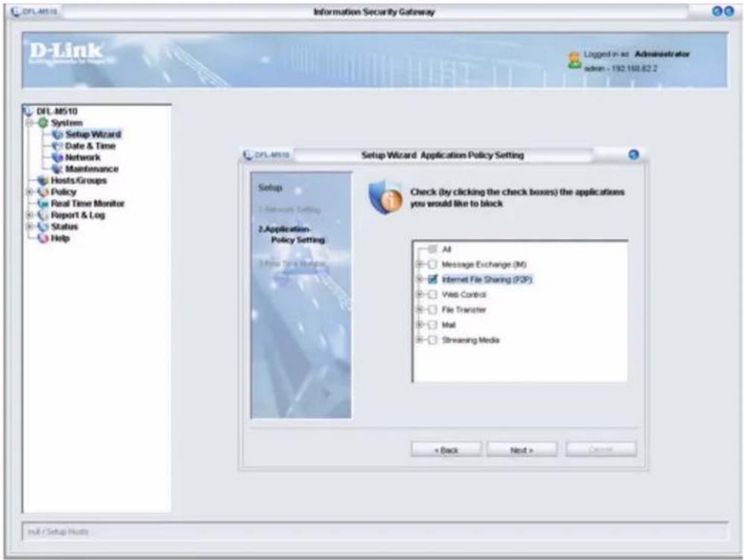Select Setup Wizard in navigation tree

pos(93,134)
